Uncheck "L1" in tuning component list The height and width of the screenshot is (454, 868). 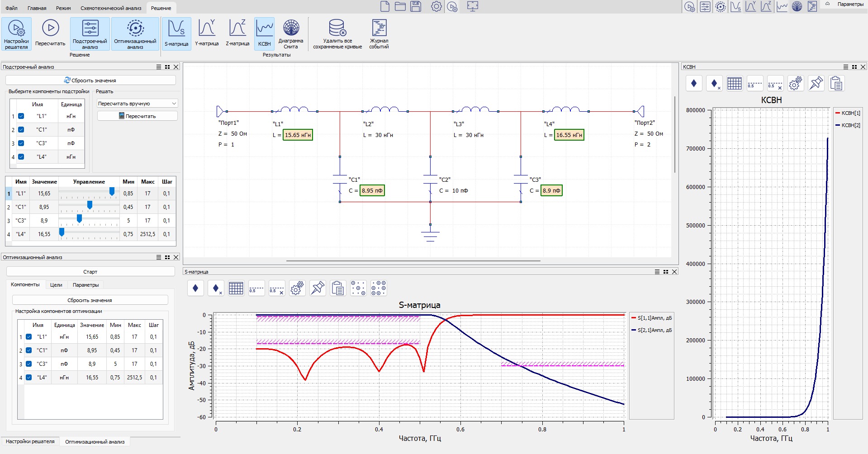tap(21, 116)
